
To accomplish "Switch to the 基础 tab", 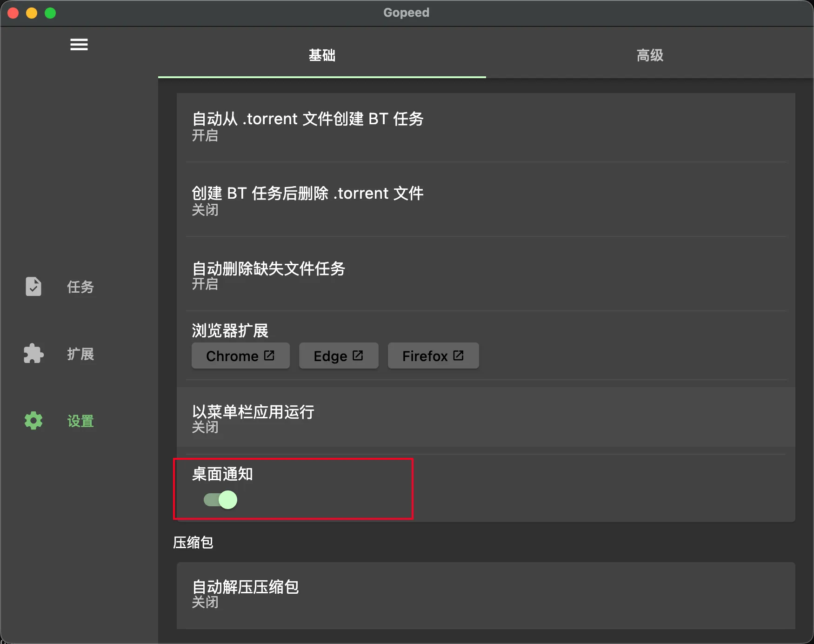I will click(322, 55).
